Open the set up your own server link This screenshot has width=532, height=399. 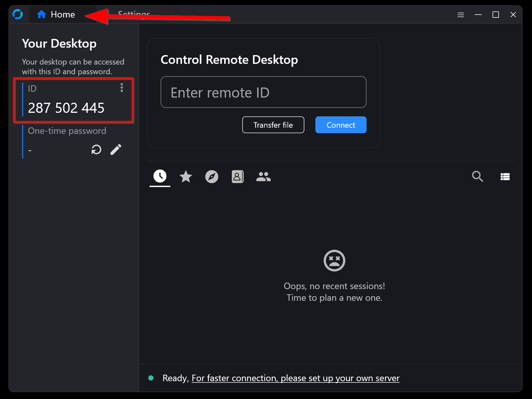point(295,378)
